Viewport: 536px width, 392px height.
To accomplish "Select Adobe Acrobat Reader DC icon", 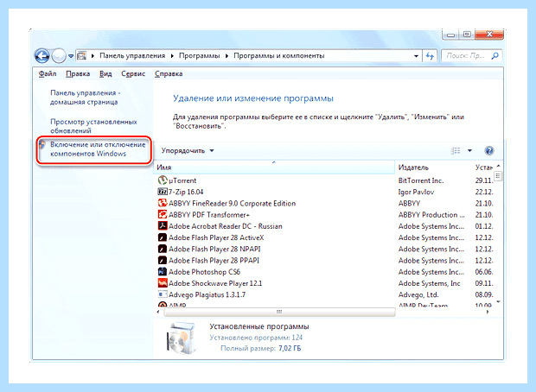I will click(163, 226).
